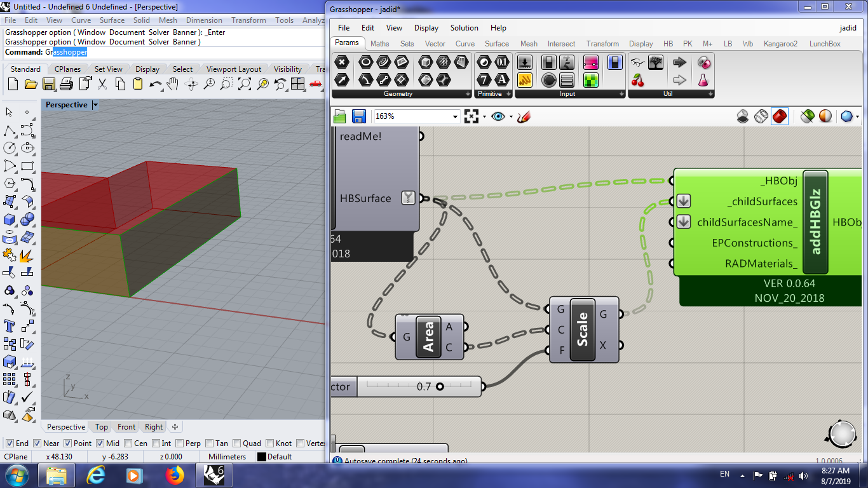Open the Solution menu in Grasshopper

464,28
